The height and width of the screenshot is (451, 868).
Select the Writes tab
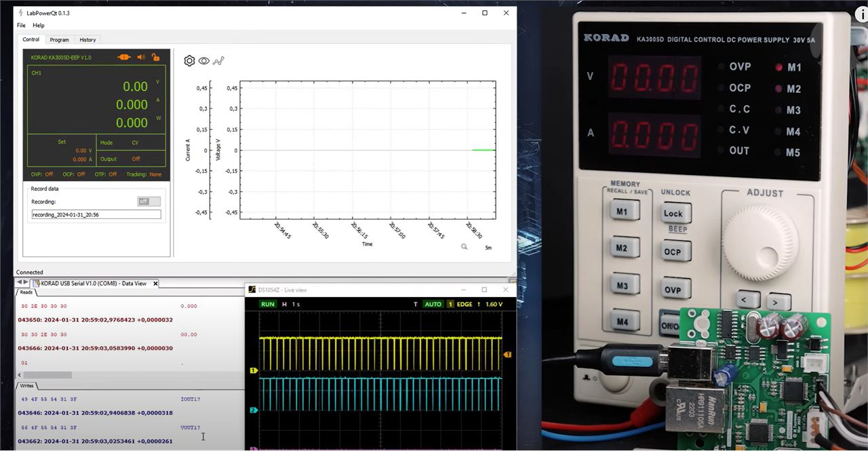pos(26,385)
